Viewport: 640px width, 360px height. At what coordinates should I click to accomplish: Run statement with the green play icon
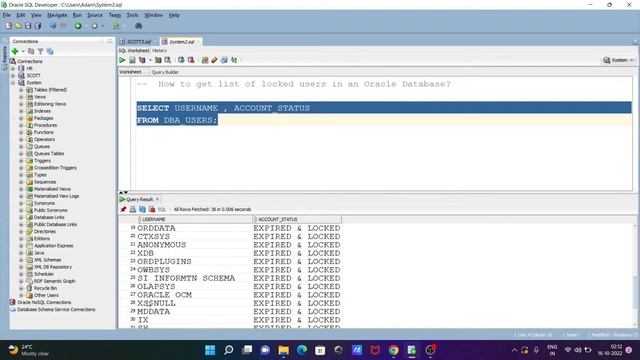[122, 60]
